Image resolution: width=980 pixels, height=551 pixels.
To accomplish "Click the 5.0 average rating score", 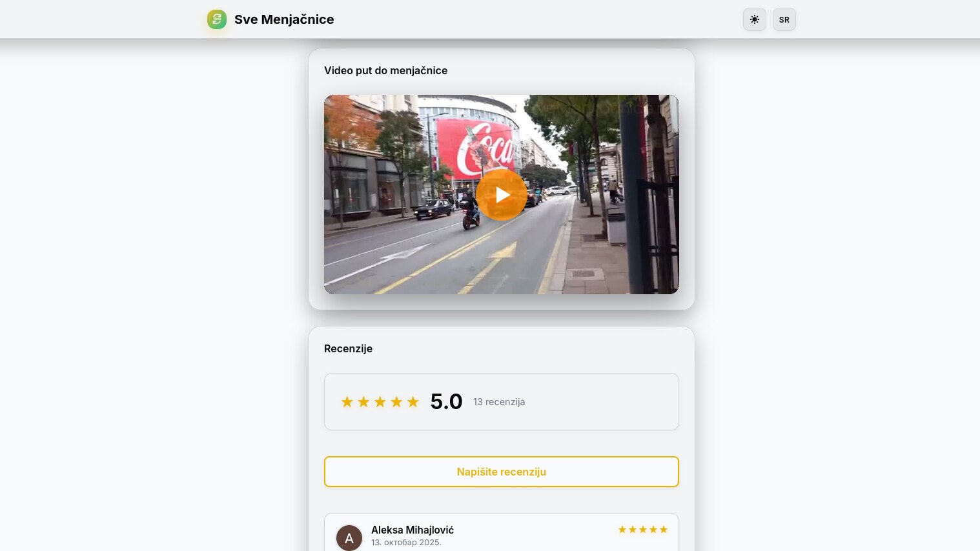I will [447, 401].
